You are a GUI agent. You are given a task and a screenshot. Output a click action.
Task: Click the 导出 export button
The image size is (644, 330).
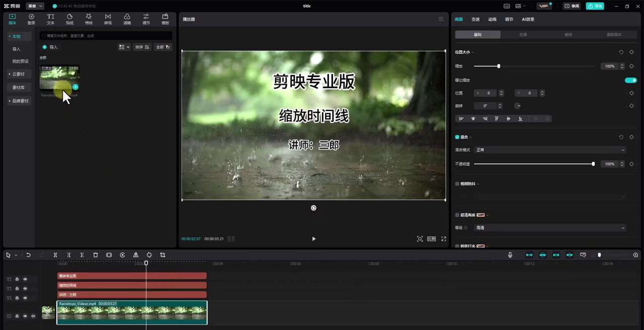[x=595, y=6]
